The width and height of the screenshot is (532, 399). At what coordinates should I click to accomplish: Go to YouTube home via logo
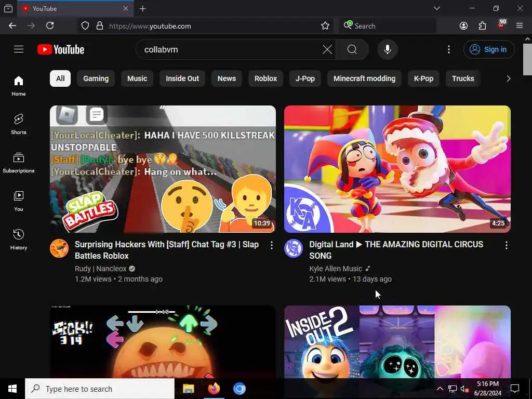click(61, 49)
